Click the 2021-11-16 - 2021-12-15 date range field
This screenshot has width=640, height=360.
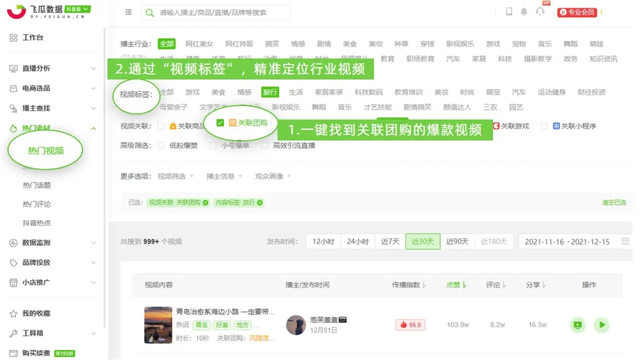pos(576,242)
